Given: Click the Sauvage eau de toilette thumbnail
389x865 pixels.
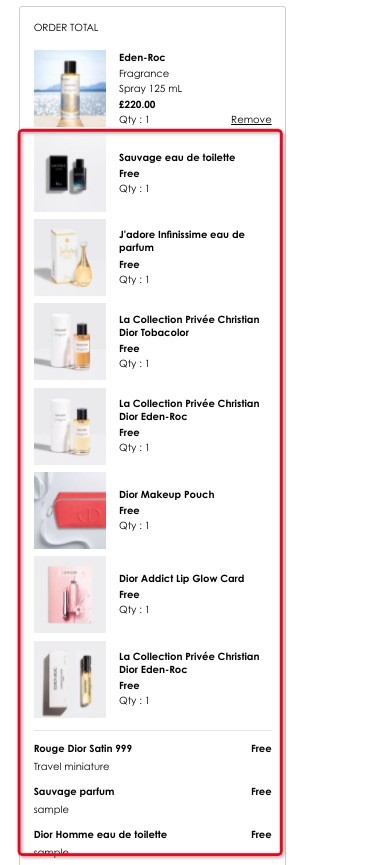Looking at the screenshot, I should (70, 173).
